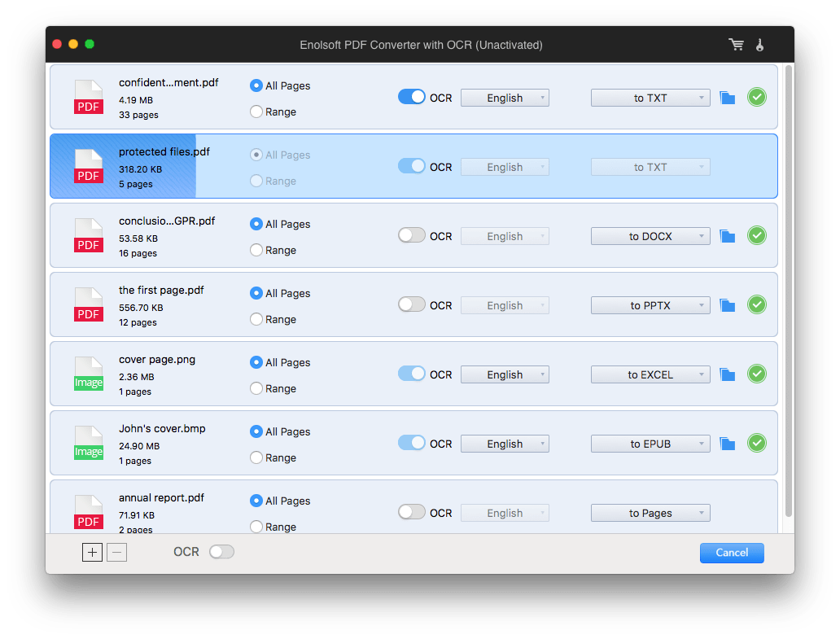Open the shopping cart purchase icon
The image size is (840, 639).
click(x=736, y=45)
